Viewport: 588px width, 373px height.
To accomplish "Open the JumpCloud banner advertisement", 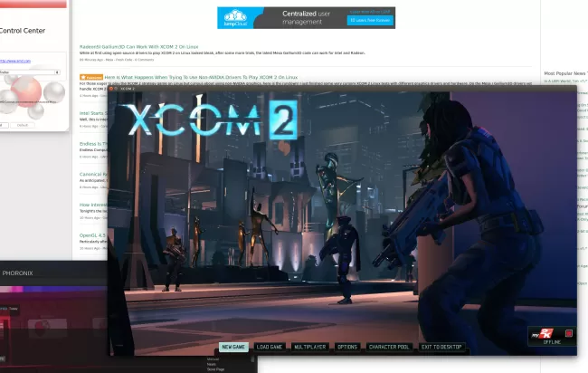I will point(306,17).
